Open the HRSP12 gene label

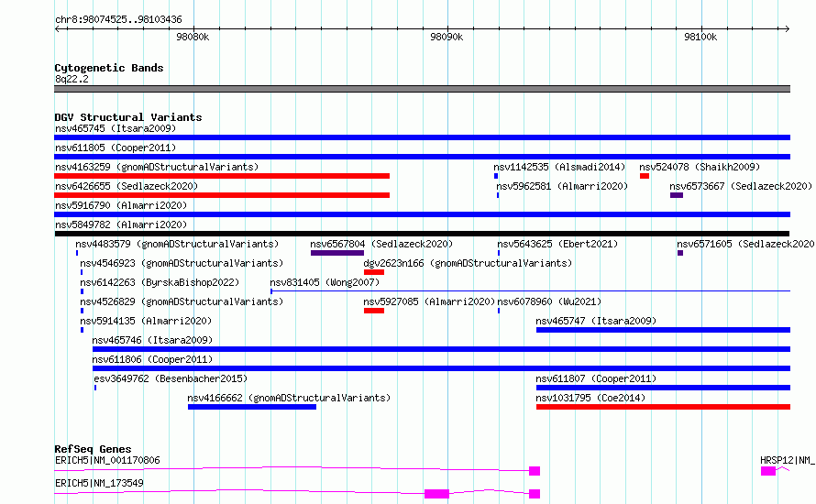pyautogui.click(x=788, y=460)
